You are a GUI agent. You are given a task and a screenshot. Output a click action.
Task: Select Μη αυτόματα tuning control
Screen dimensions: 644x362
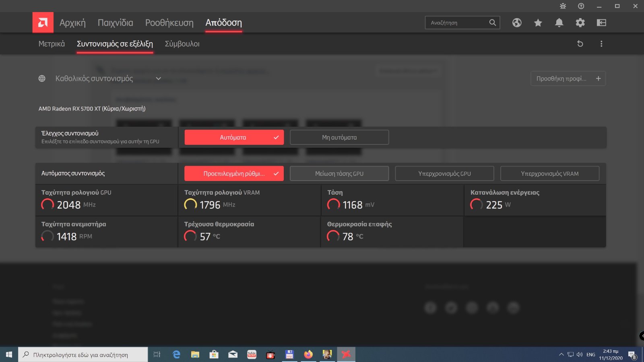[x=339, y=137]
